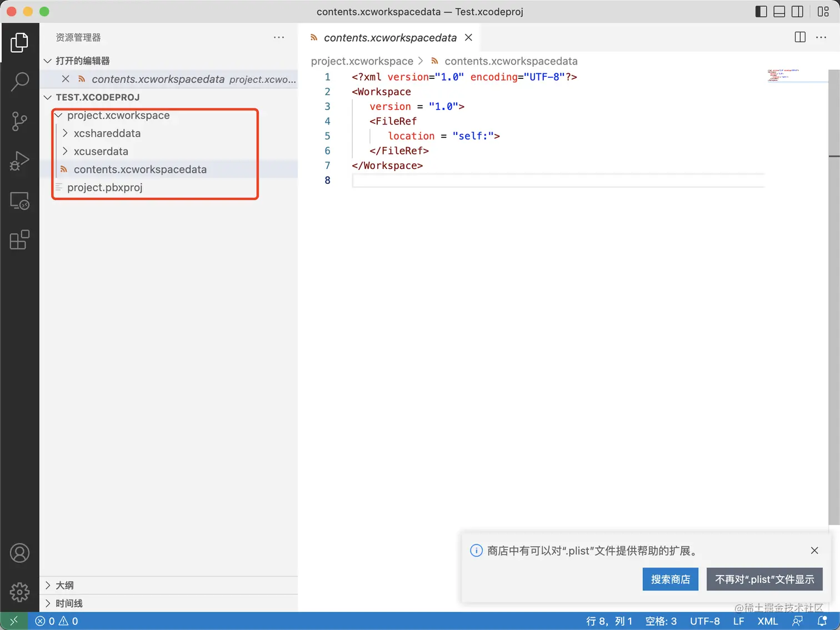Place cursor on empty line 8

pyautogui.click(x=558, y=181)
